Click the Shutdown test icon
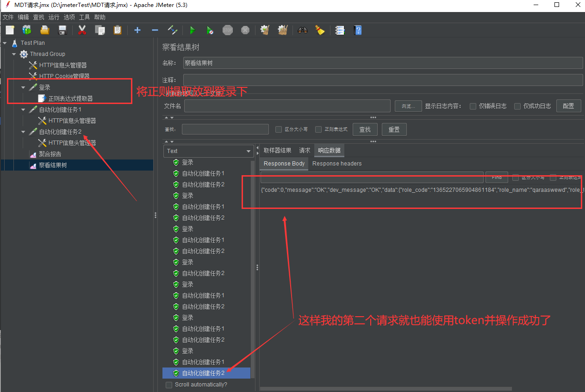585x392 pixels. click(245, 30)
